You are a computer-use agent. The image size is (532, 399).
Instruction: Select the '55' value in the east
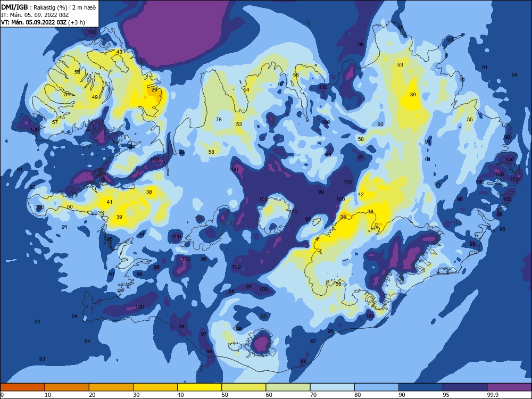(470, 119)
